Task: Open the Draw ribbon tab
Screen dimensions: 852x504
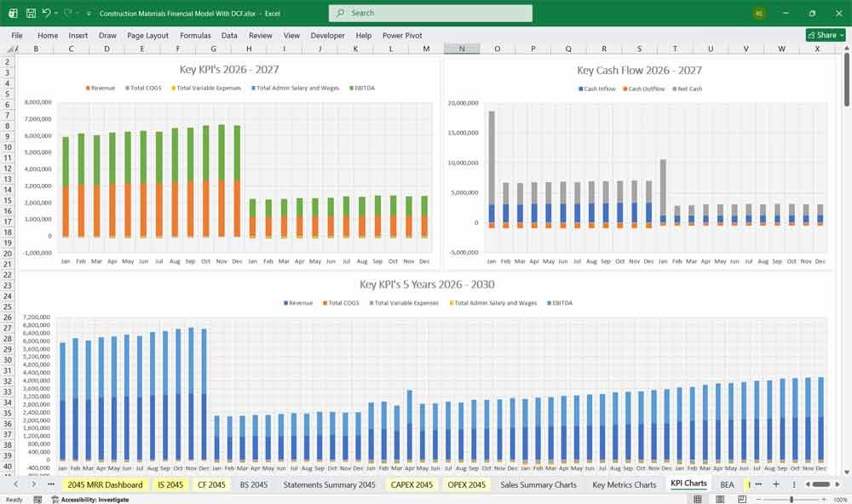Action: [107, 35]
